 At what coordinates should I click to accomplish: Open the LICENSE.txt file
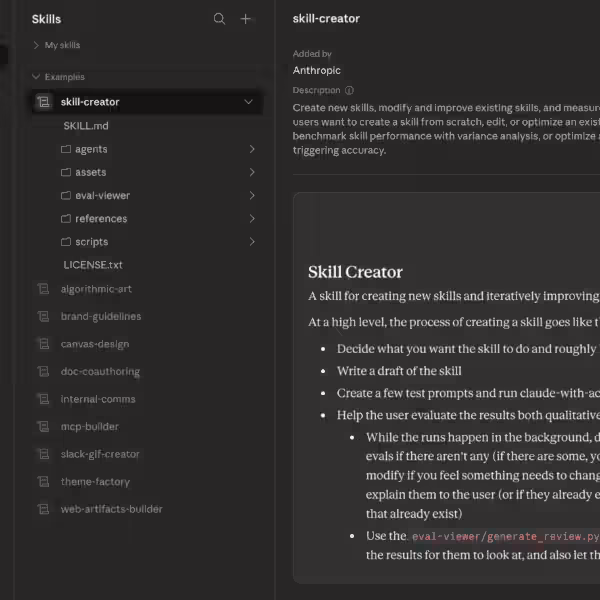coord(93,265)
